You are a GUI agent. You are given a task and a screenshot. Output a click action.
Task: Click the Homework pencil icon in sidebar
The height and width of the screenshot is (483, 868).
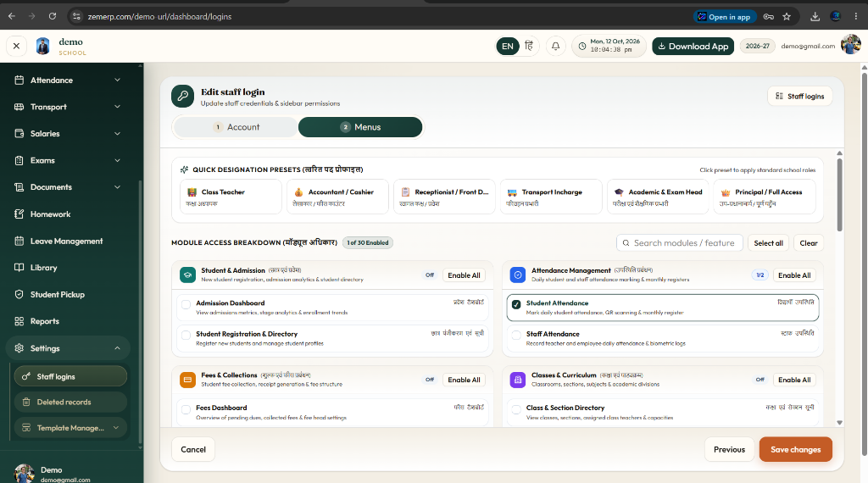(19, 214)
